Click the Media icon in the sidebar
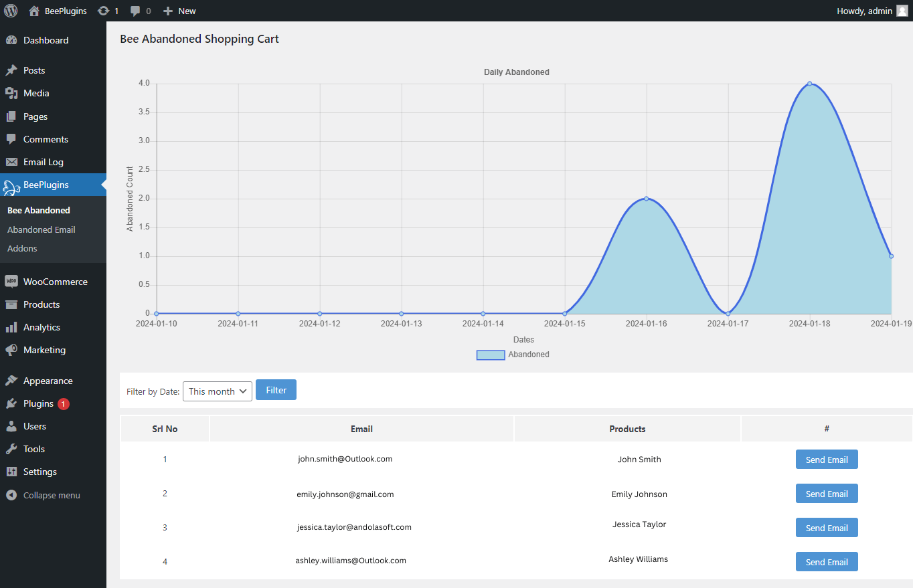The width and height of the screenshot is (913, 588). pos(11,93)
